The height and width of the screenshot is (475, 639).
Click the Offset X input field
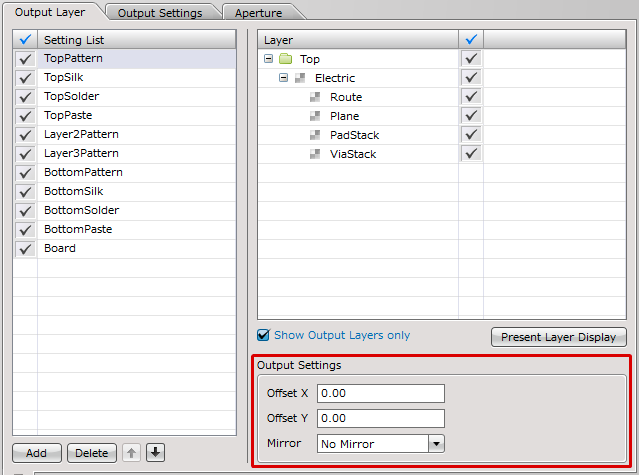click(380, 393)
